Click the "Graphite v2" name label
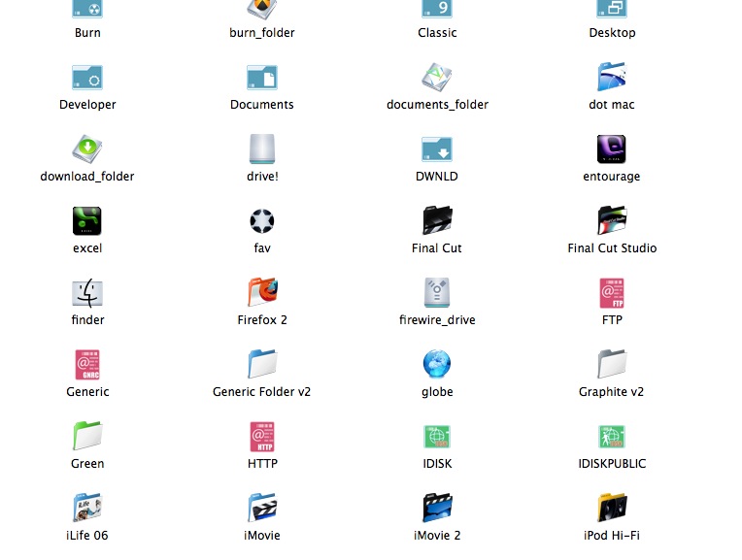The height and width of the screenshot is (560, 742). click(x=612, y=392)
